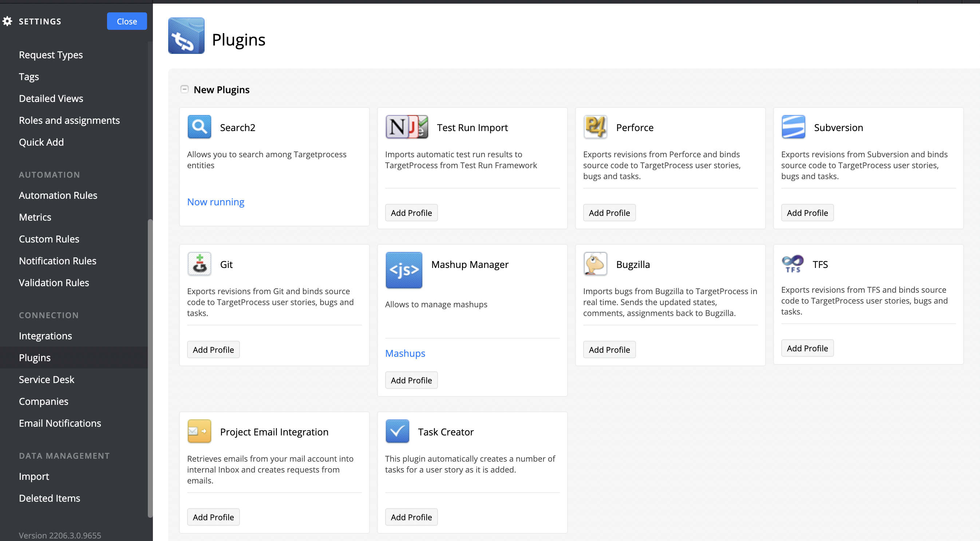Viewport: 980px width, 541px height.
Task: Open the Perforce P4 plugin icon
Action: click(595, 127)
